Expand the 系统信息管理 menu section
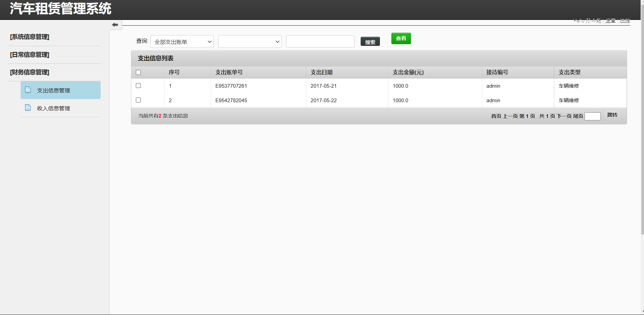 [30, 37]
